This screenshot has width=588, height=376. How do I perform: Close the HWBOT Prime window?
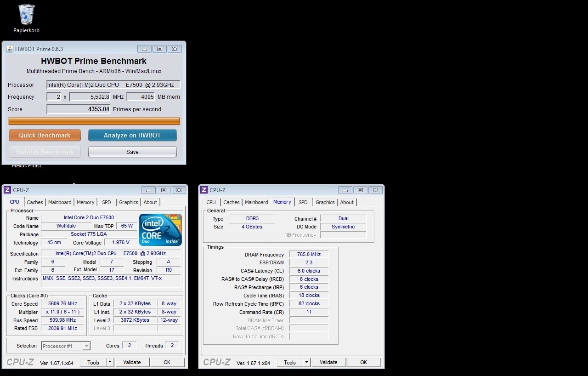(175, 49)
